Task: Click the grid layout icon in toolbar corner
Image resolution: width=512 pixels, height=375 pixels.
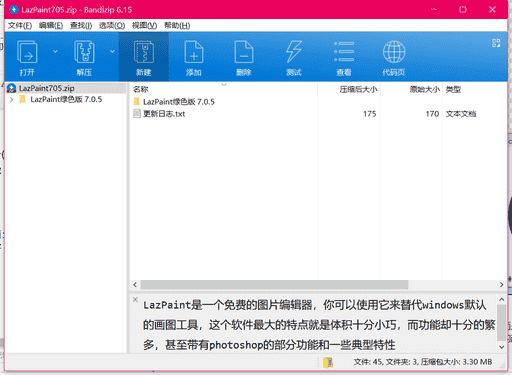Action: [x=496, y=43]
